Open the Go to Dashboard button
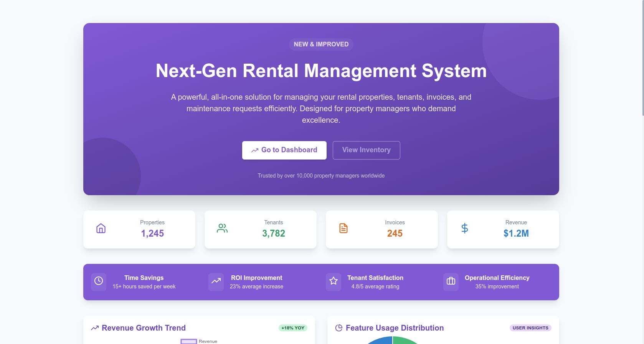The height and width of the screenshot is (344, 644). coord(284,150)
